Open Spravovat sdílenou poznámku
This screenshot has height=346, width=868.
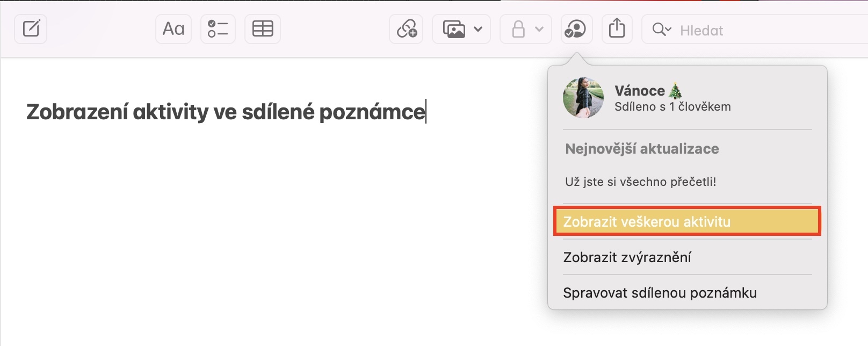(x=660, y=293)
